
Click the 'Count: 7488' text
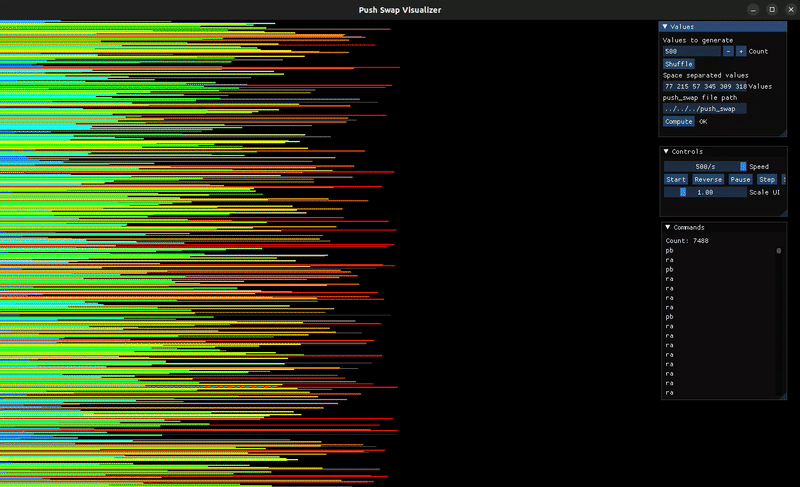pyautogui.click(x=687, y=241)
